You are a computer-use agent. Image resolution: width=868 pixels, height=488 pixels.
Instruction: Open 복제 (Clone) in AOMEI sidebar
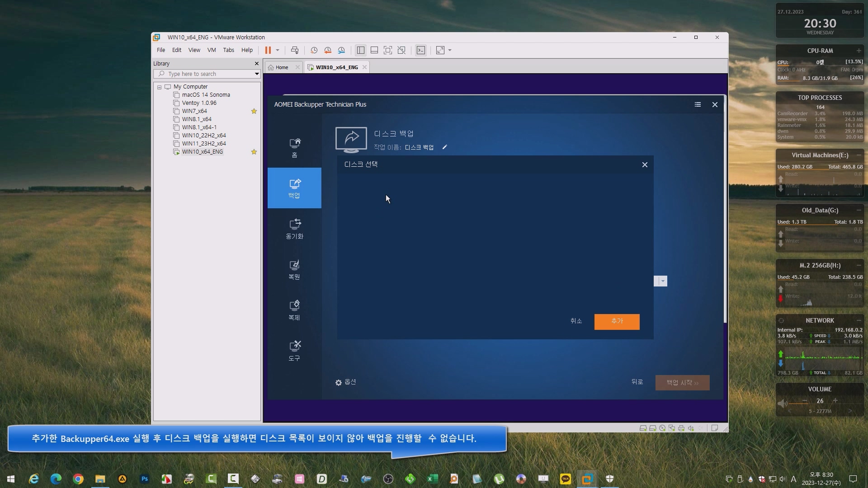click(x=294, y=310)
